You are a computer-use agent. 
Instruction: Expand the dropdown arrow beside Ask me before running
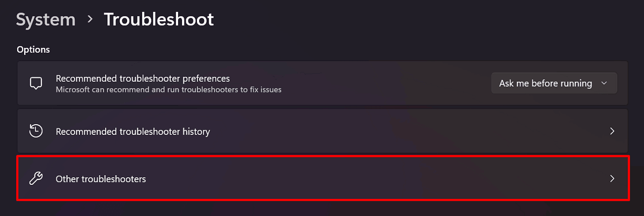point(604,83)
